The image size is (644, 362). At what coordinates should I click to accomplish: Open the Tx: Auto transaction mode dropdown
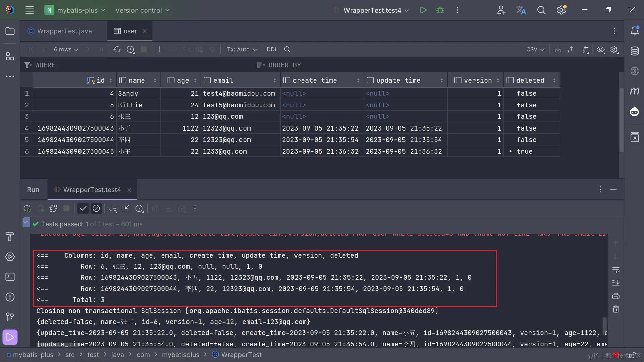click(x=241, y=50)
